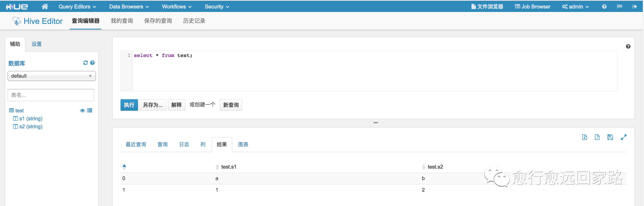This screenshot has width=644, height=206.
Task: Click cell 'b' in test.s2
Action: pos(423,178)
